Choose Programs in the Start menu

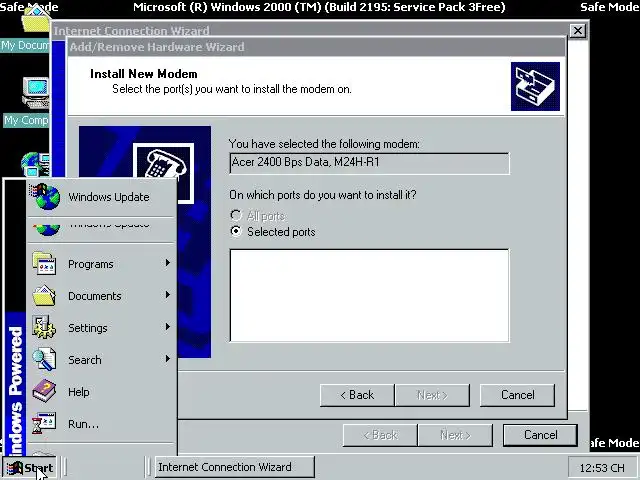click(101, 264)
